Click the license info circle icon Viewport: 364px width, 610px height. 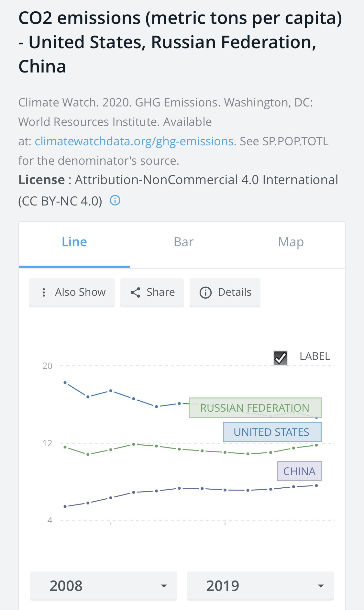[115, 201]
